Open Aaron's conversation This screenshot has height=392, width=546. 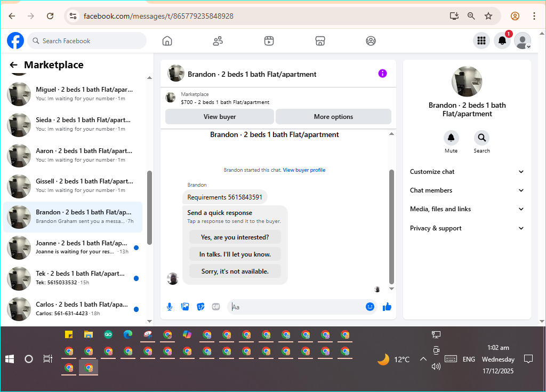click(x=73, y=155)
